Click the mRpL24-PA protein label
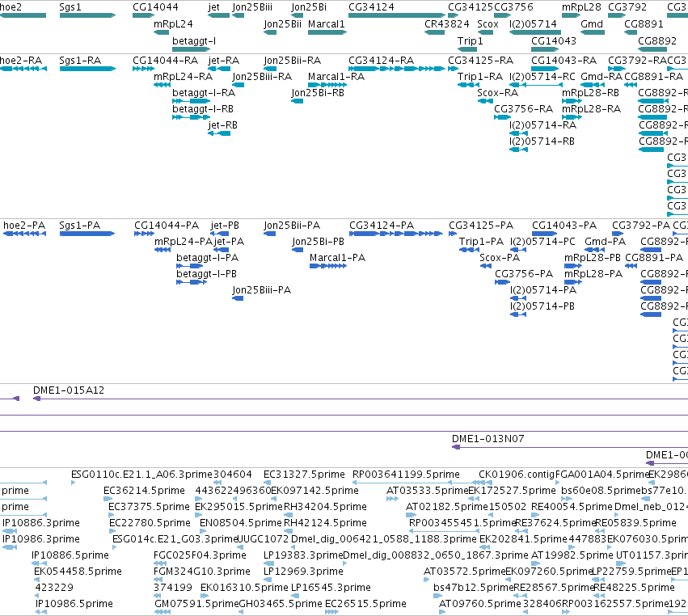The width and height of the screenshot is (688, 616). click(x=184, y=242)
